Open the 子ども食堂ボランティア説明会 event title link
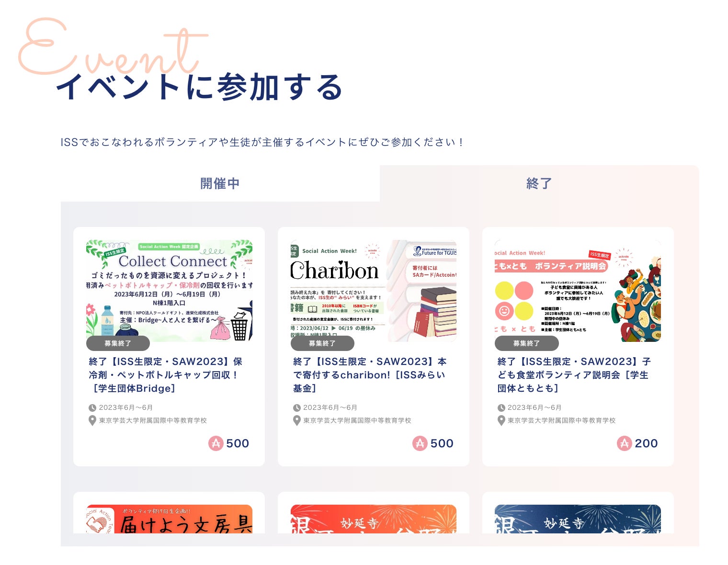This screenshot has height=565, width=728. click(574, 375)
